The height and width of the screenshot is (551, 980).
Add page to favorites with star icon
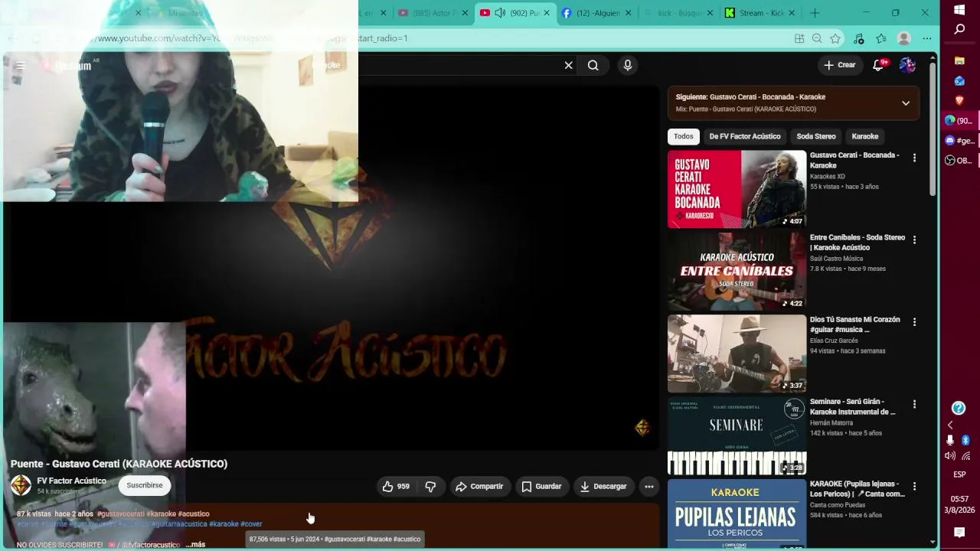pos(835,38)
